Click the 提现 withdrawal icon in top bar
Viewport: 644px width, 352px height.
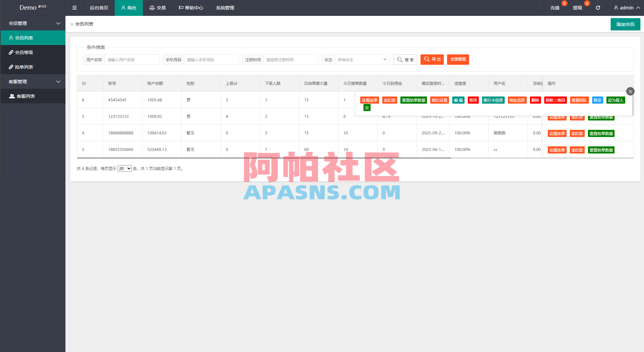pos(577,7)
